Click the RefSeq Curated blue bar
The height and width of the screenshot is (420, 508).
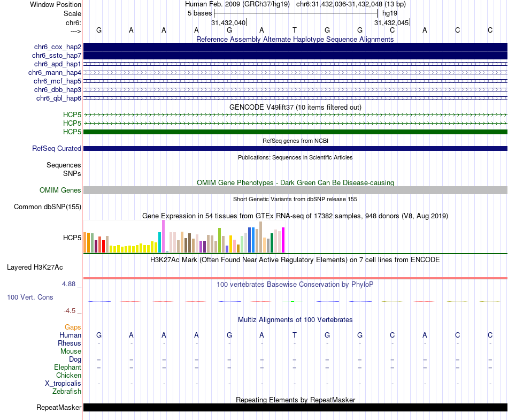coord(295,148)
